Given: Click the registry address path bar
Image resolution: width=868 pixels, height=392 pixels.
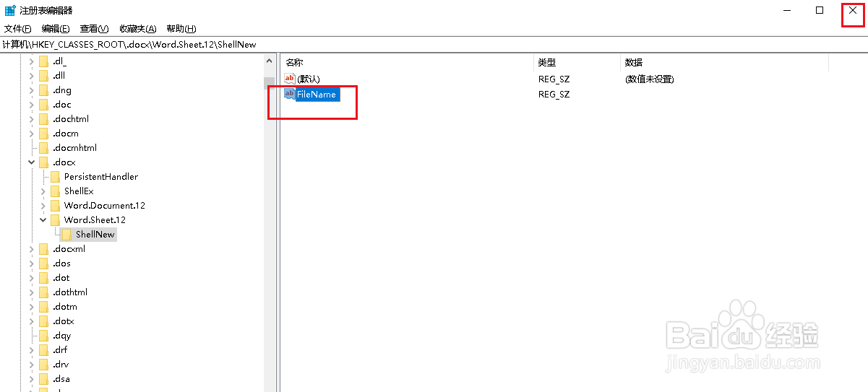Looking at the screenshot, I should point(434,45).
